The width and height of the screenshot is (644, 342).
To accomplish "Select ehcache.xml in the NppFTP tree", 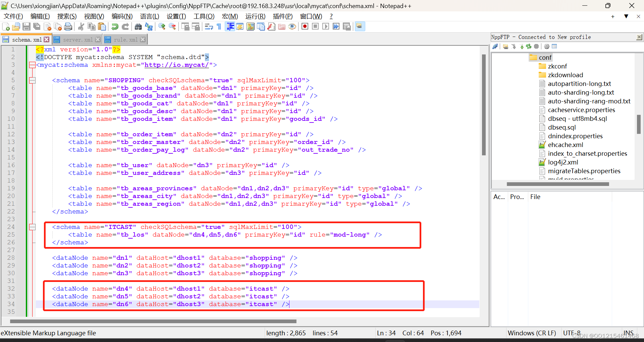I will [565, 145].
